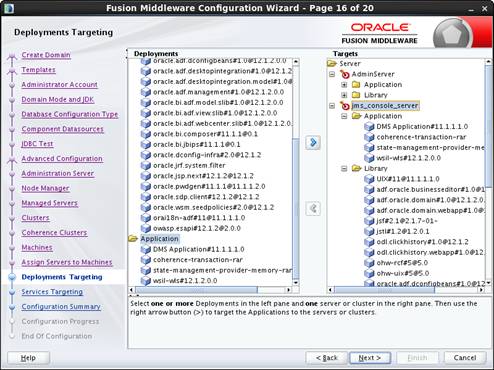The image size is (494, 370).
Task: Click icon of coherence-transaction-rar in Targets
Action: (369, 137)
